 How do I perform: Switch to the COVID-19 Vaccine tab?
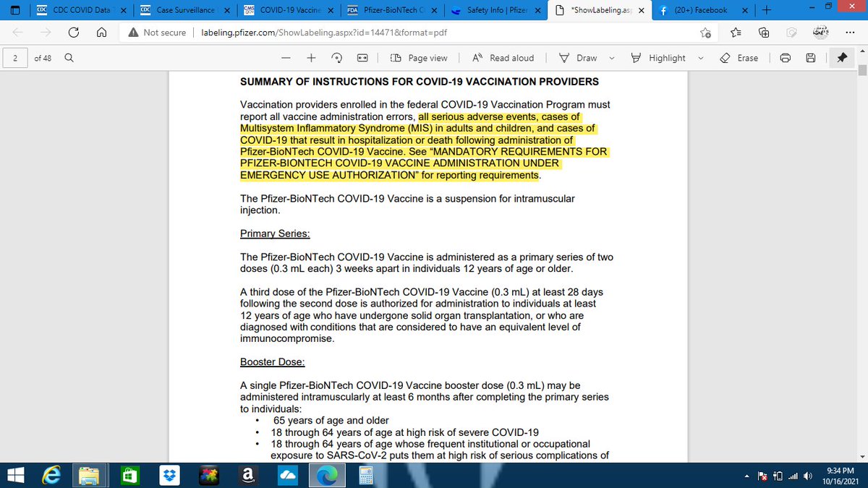[x=289, y=10]
